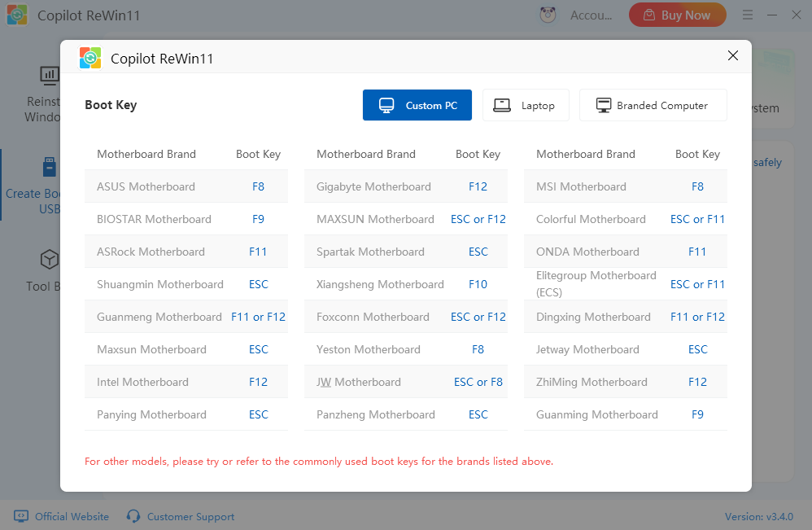Switch to the Laptop tab
Viewport: 812px width, 530px height.
[526, 105]
